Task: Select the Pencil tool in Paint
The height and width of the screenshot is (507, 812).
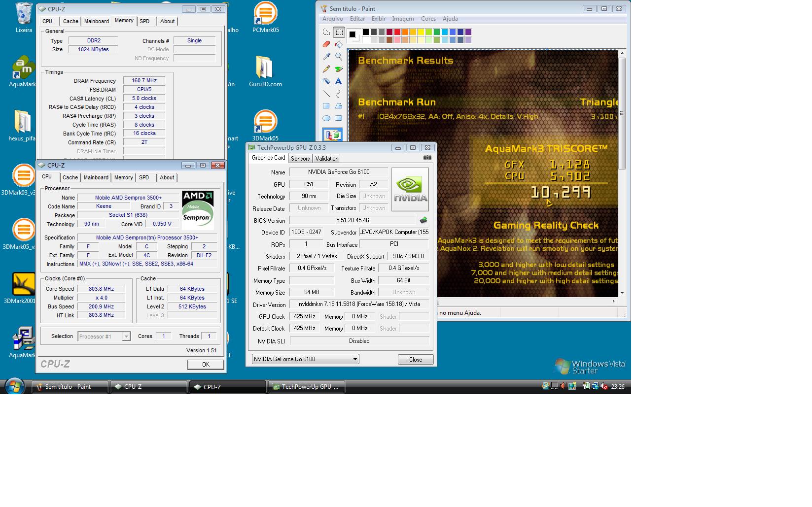Action: (326, 69)
